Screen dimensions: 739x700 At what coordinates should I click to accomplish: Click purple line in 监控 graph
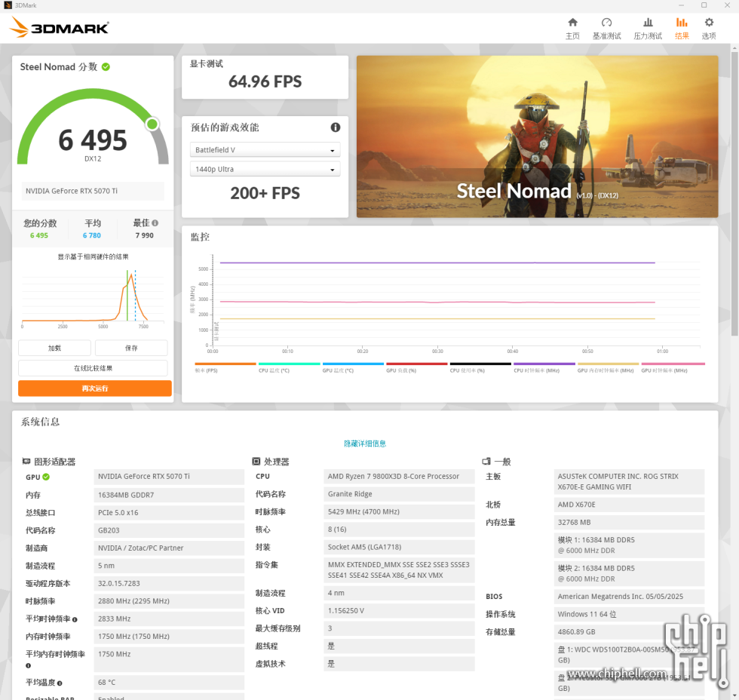tap(437, 262)
